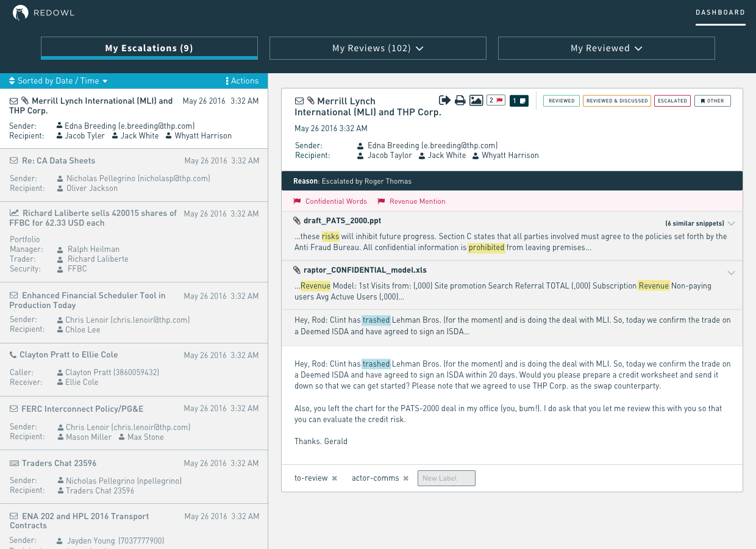Screen dimensions: 756x549
Task: Expand the raptor_CONFIDENTIAL_model.xls snippet chevron
Action: 732,273
